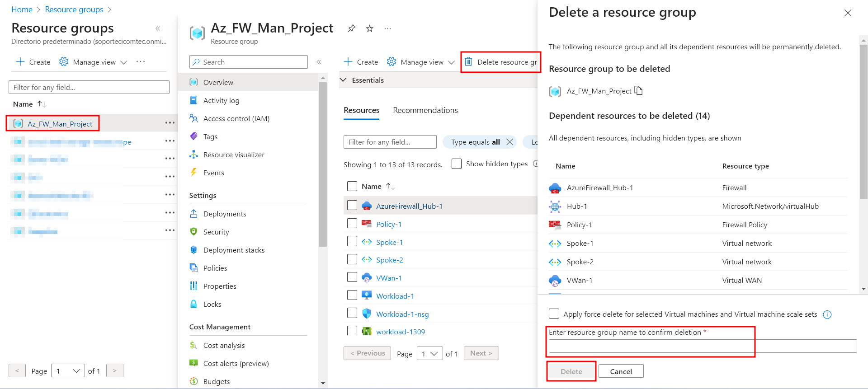The height and width of the screenshot is (389, 868).
Task: Open more options for Az_FW_Man_Project row
Action: [170, 123]
